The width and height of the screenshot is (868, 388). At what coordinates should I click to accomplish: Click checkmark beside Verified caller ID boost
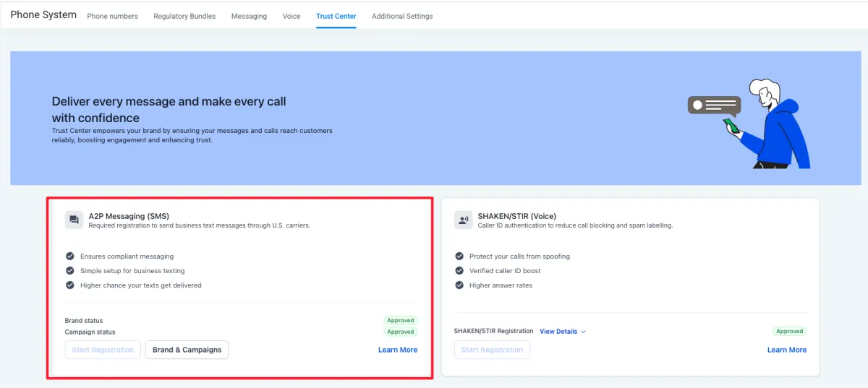[x=459, y=270]
